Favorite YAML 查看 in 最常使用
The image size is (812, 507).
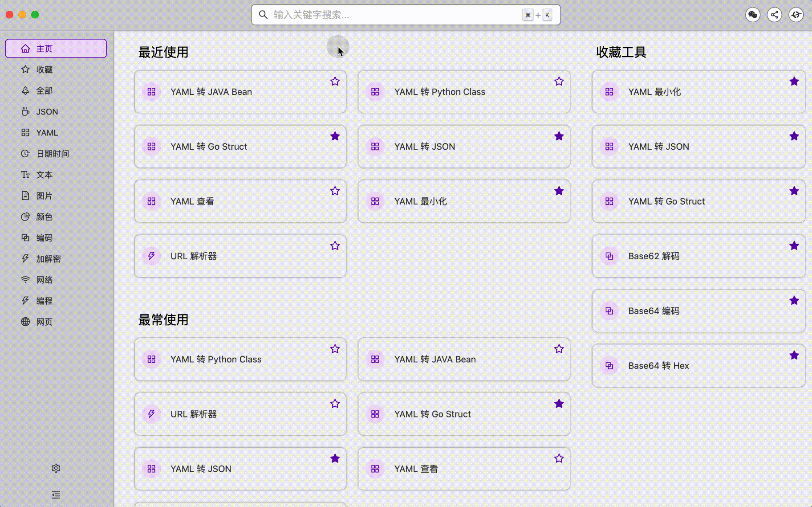[x=559, y=458]
